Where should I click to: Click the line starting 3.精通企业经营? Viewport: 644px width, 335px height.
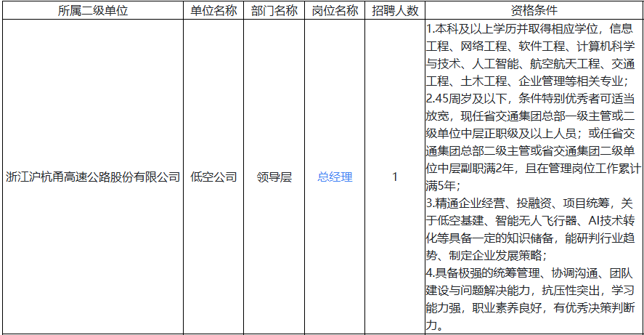[529, 203]
